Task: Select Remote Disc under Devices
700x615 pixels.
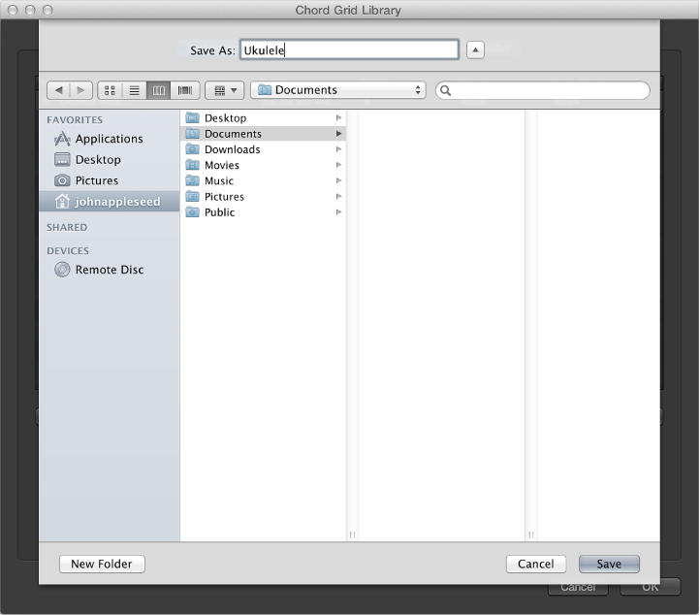Action: pyautogui.click(x=109, y=270)
